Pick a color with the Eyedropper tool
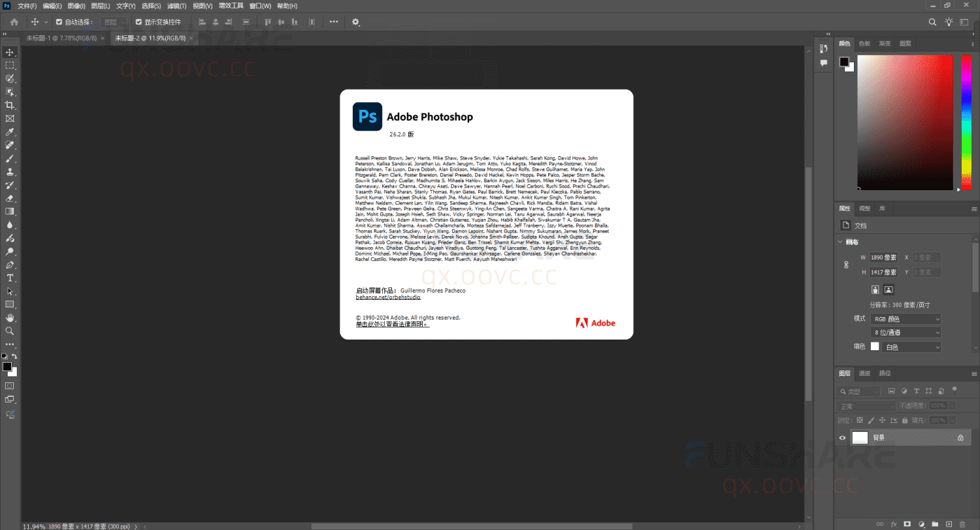 pyautogui.click(x=10, y=131)
